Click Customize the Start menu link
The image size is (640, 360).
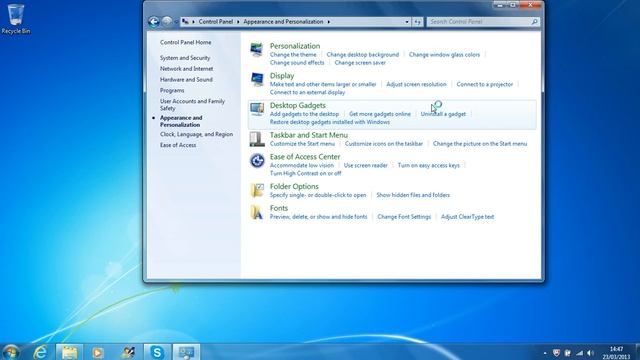click(x=302, y=144)
